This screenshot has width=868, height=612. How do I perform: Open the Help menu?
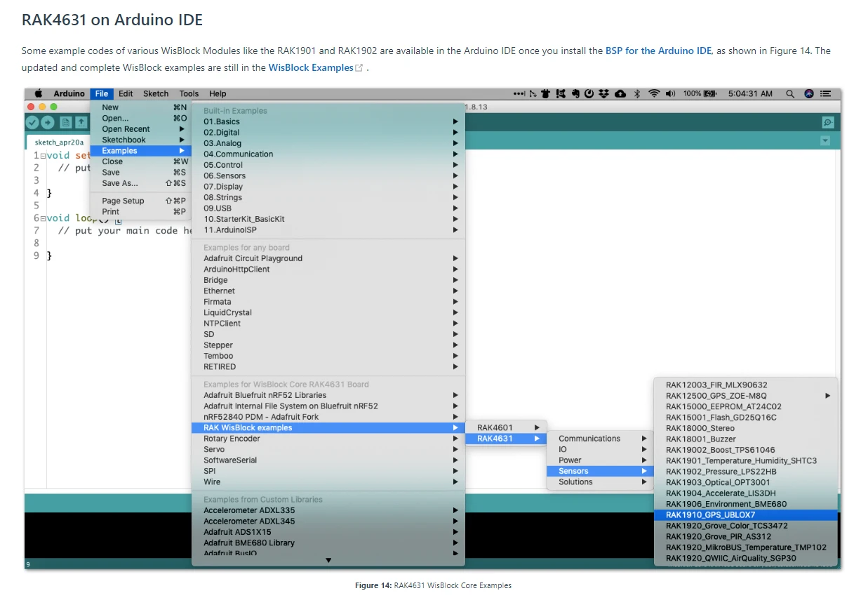point(218,93)
